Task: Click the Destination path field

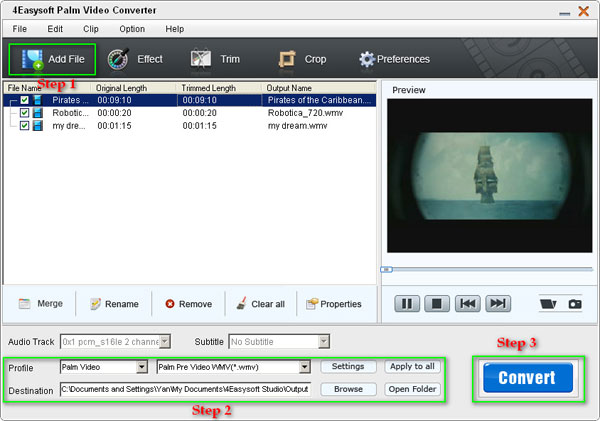Action: [185, 389]
